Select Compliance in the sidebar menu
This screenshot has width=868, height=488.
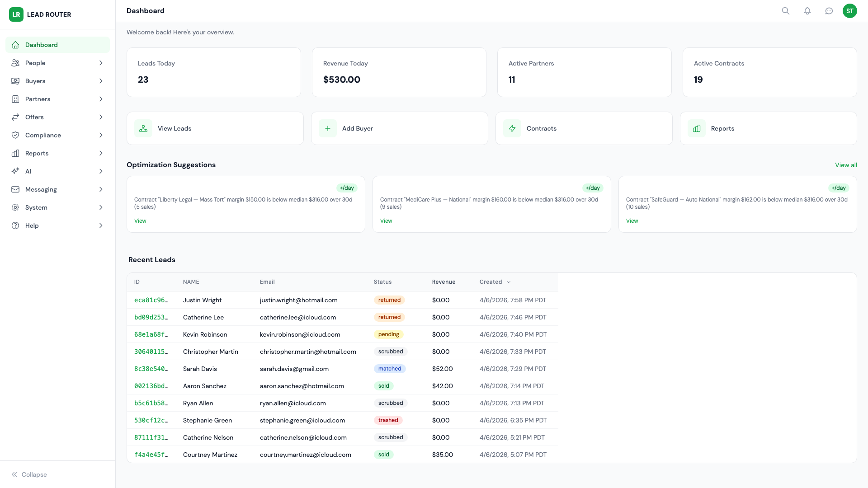point(43,135)
